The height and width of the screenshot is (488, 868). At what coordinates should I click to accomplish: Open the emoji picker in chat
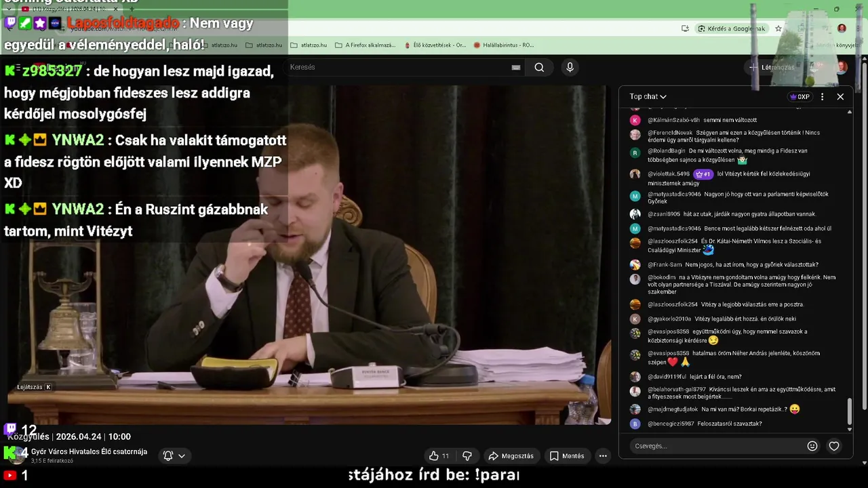(812, 446)
